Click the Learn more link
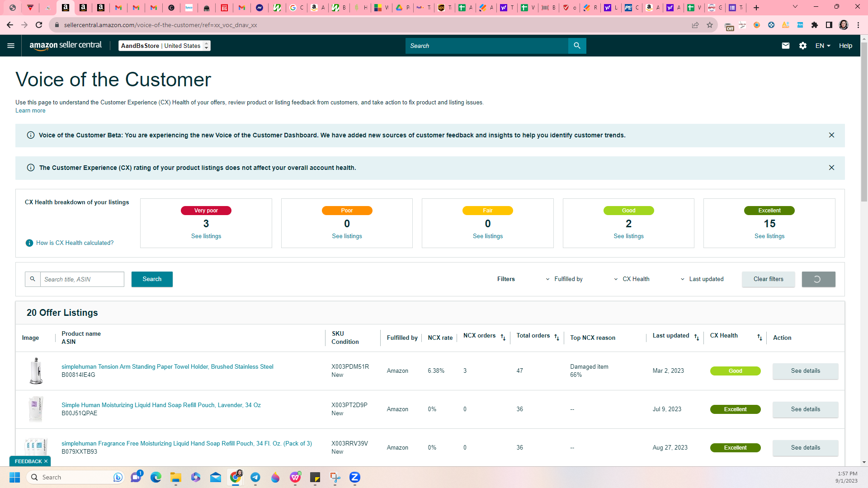 point(30,111)
